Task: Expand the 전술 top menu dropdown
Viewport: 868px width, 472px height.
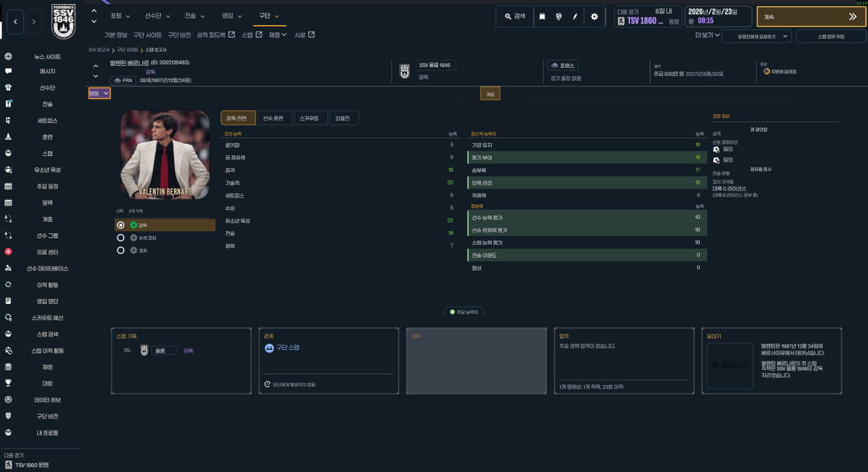Action: (x=195, y=16)
